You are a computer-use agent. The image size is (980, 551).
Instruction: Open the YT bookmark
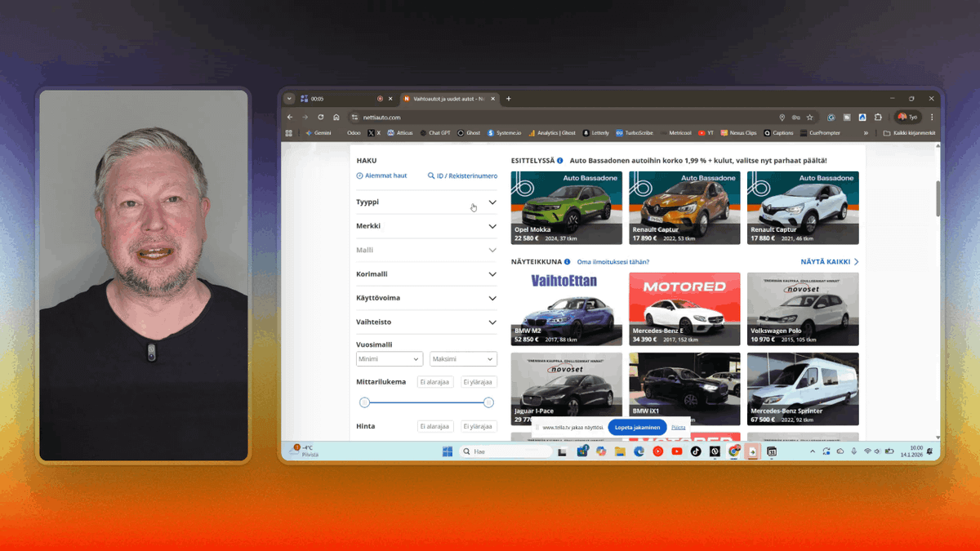click(x=706, y=133)
